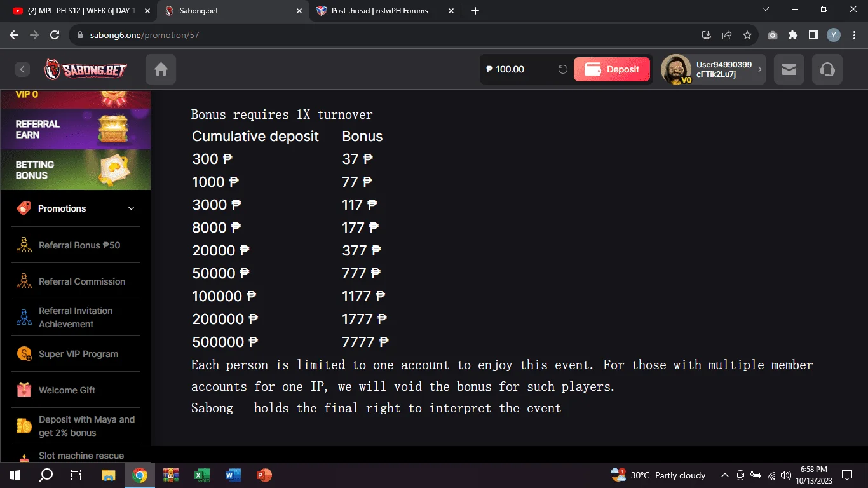This screenshot has height=488, width=868.
Task: Click Welcome Gift box icon
Action: point(24,390)
